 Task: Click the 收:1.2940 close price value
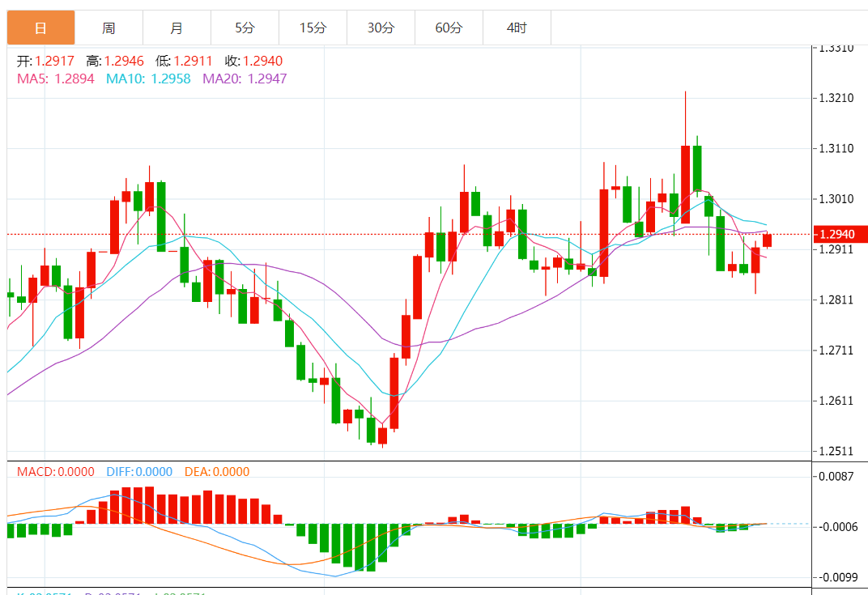click(x=254, y=61)
